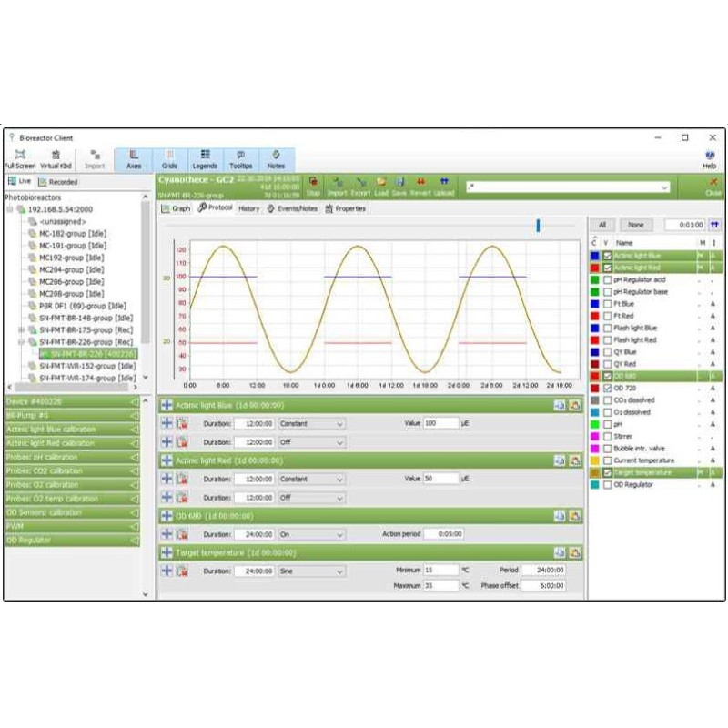
Task: Toggle the Legends display icon
Action: 205,158
